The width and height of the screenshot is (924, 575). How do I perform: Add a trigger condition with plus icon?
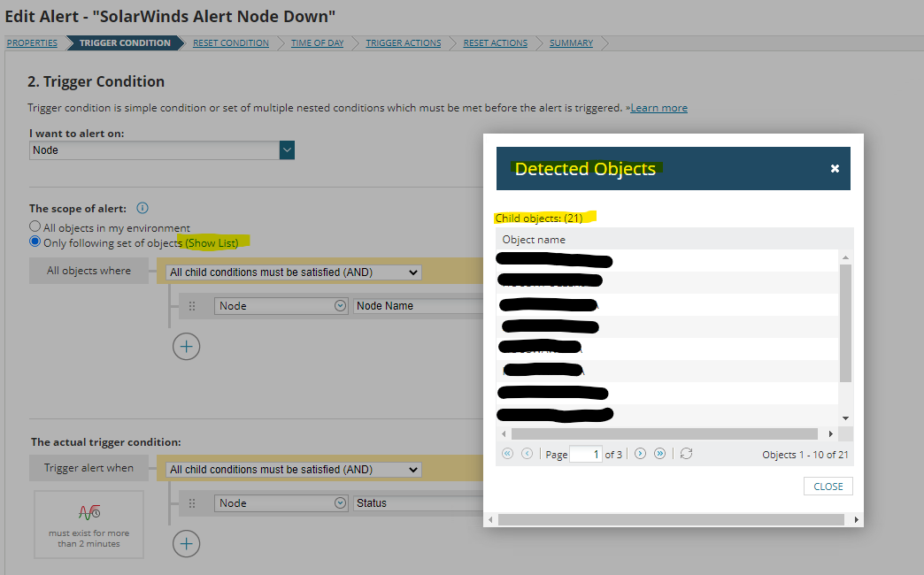click(x=186, y=544)
